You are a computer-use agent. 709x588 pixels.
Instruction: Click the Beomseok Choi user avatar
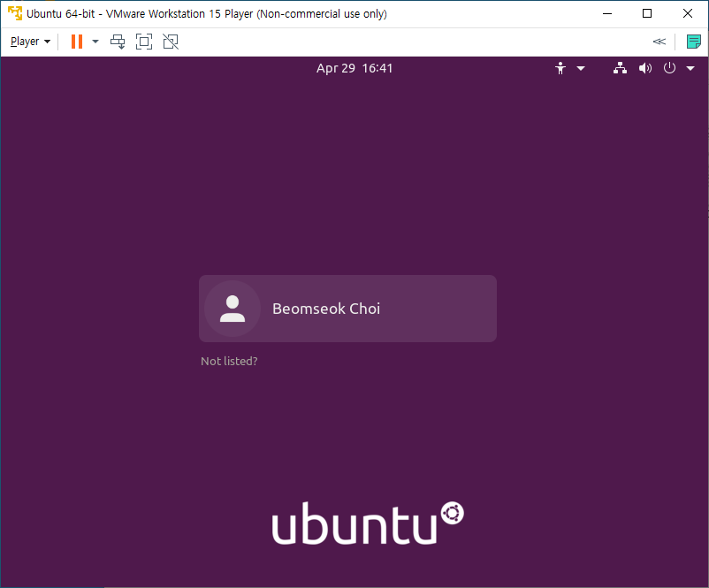point(233,309)
